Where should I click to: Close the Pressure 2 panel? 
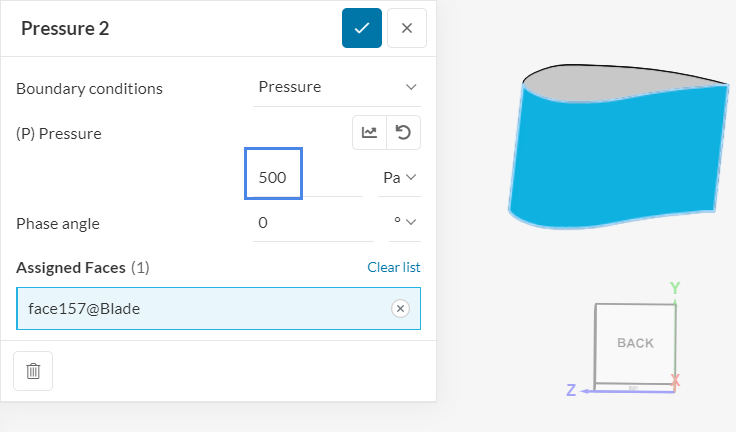click(407, 28)
